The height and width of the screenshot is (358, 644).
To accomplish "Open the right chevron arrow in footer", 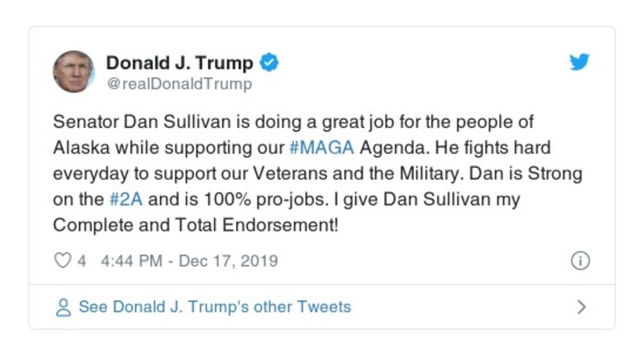I will tap(581, 307).
